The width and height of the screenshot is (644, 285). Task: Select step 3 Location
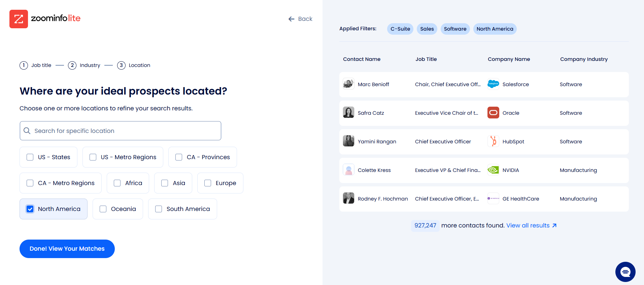pos(134,65)
